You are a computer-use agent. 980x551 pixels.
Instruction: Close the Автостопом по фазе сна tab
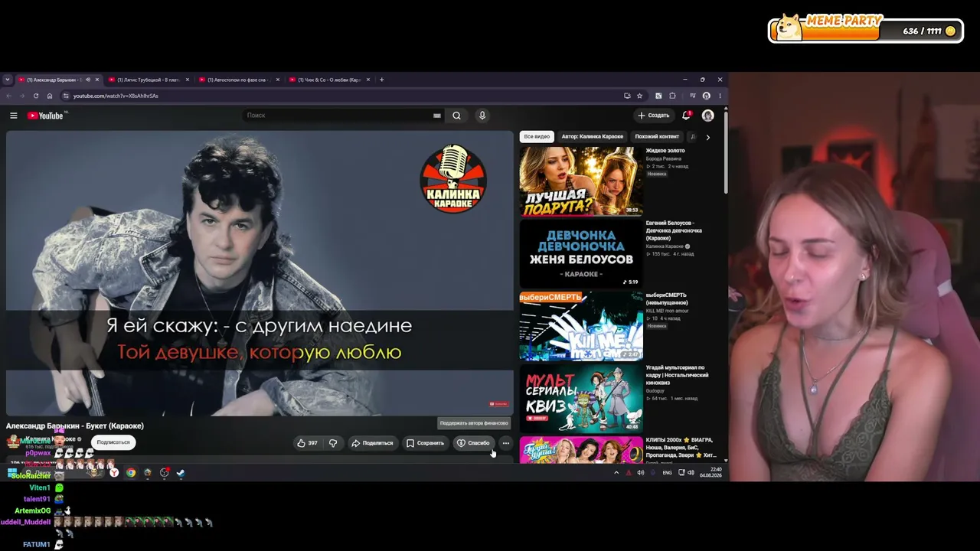[x=278, y=80]
